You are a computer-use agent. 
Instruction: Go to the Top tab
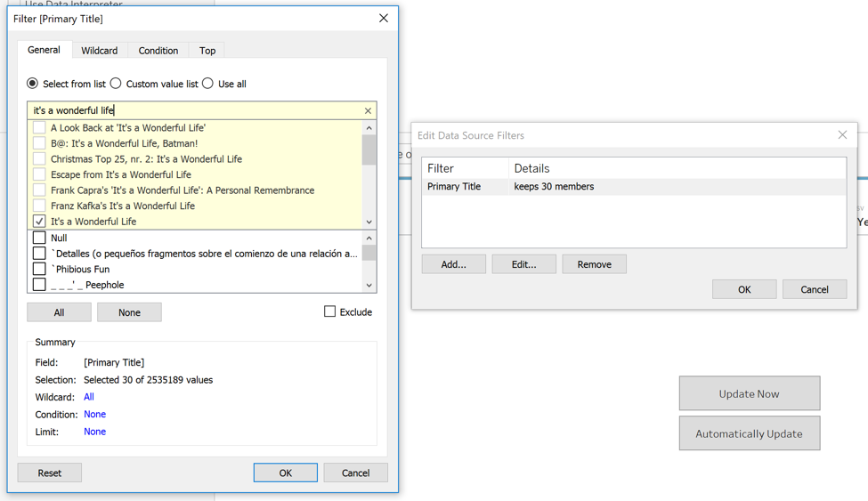[207, 51]
